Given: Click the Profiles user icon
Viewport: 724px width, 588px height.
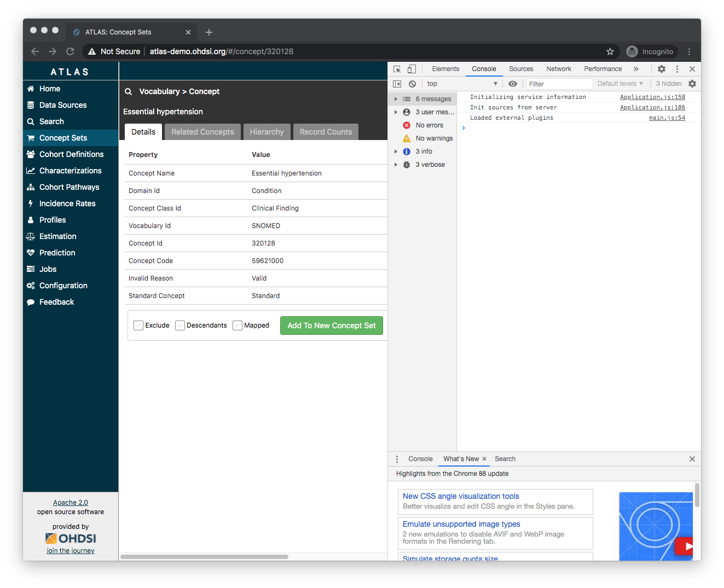Looking at the screenshot, I should point(31,220).
